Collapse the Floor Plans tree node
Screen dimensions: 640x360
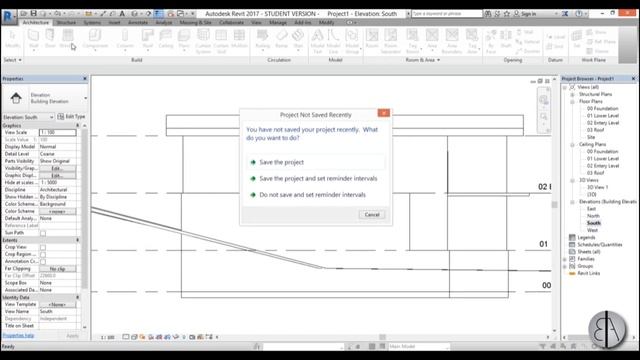pyautogui.click(x=573, y=101)
